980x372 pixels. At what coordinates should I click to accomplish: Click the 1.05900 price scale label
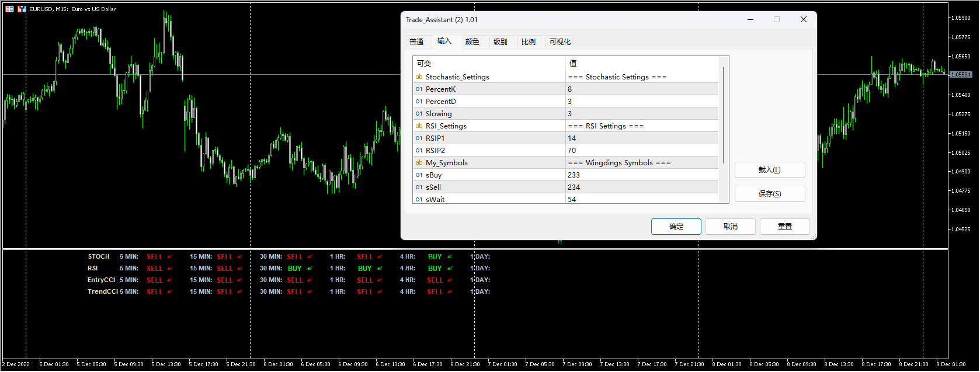[961, 18]
